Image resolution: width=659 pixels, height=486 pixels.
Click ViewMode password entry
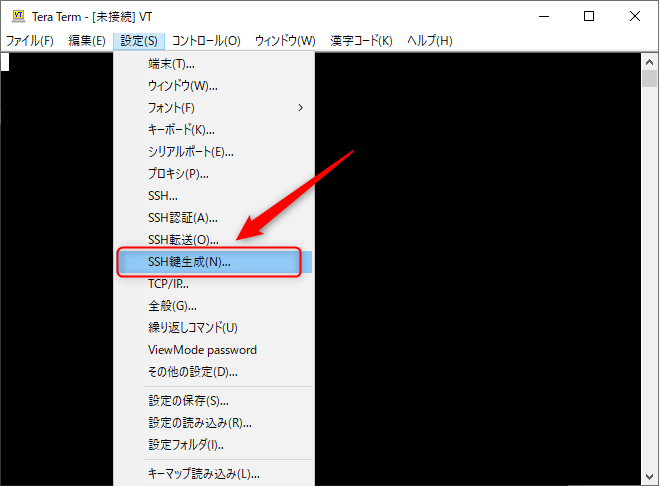(x=202, y=349)
